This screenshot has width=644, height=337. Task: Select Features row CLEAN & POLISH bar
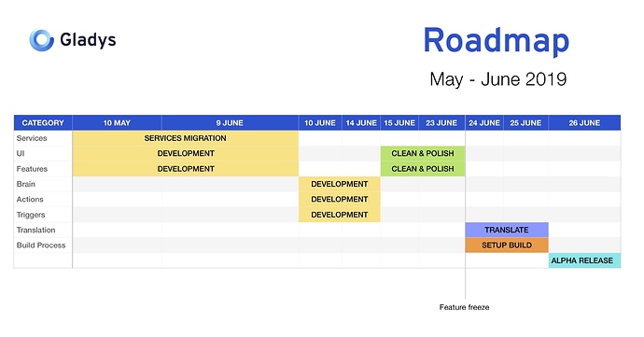click(423, 169)
